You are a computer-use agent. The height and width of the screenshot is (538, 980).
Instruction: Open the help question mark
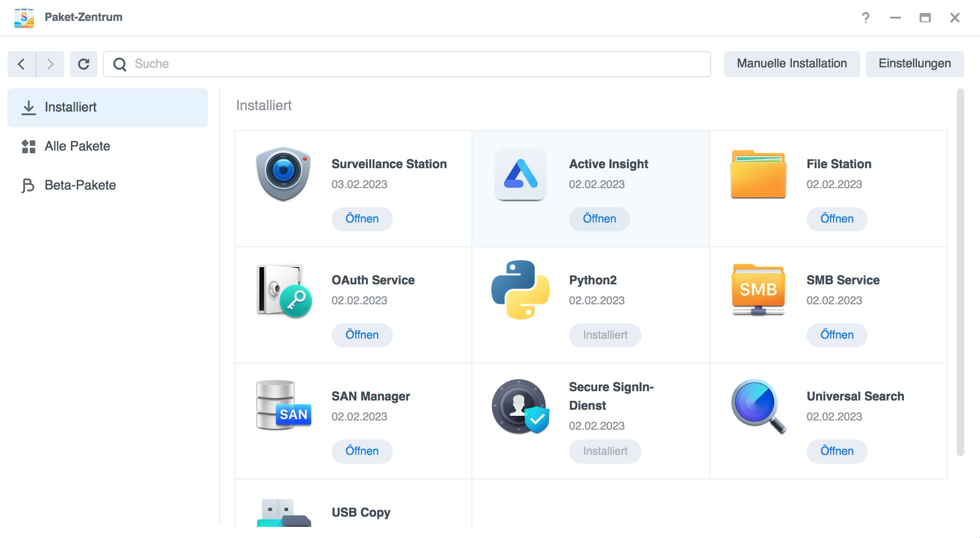(x=865, y=18)
